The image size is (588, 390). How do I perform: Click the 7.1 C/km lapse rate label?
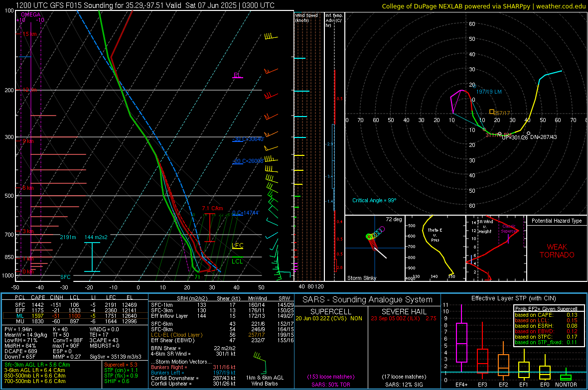coord(212,208)
